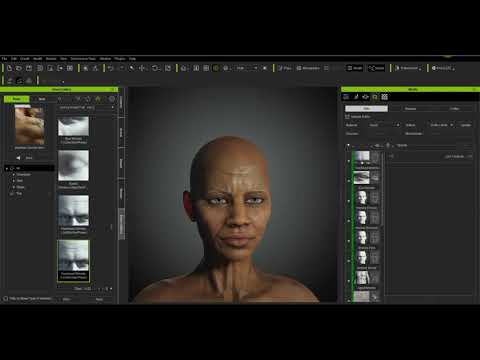Select the third forehead wrinkle thumbnail

click(x=73, y=211)
